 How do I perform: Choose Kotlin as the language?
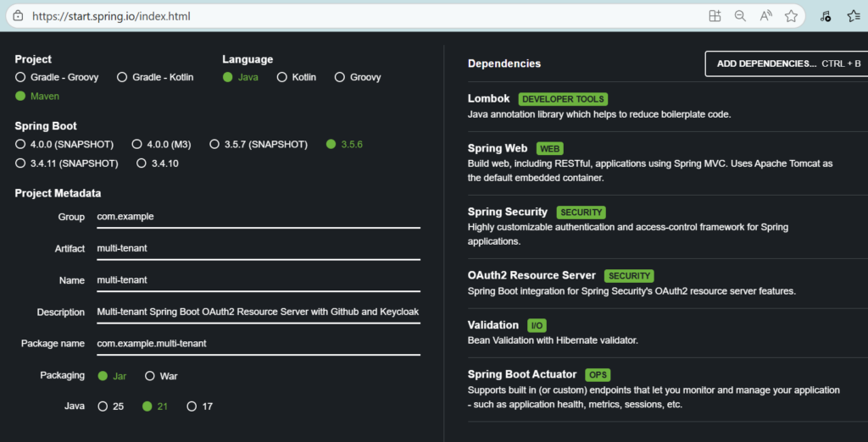[x=297, y=77]
